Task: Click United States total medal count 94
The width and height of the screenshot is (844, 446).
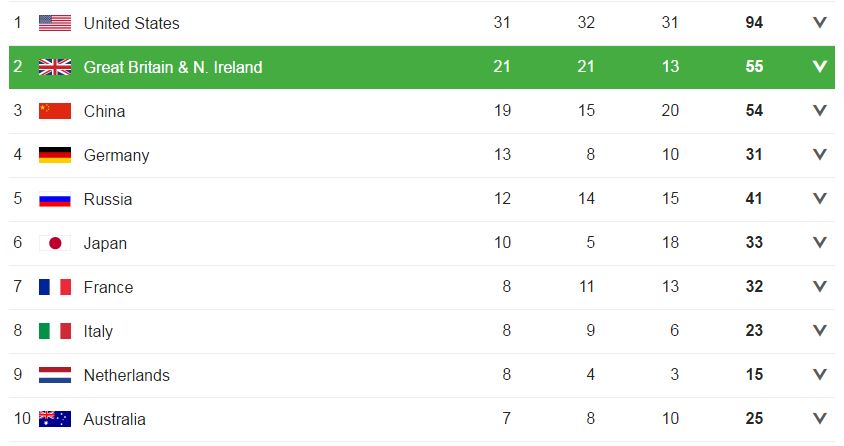Action: click(x=754, y=23)
